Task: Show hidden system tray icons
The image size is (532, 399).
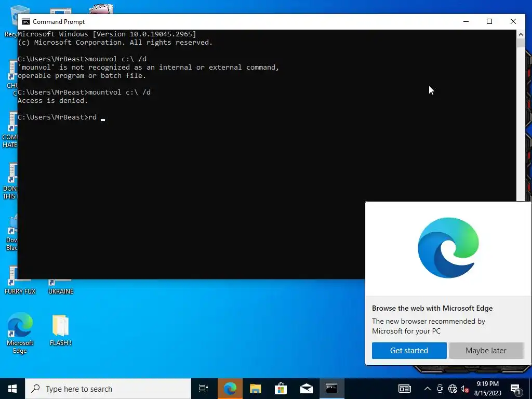Action: (428, 389)
